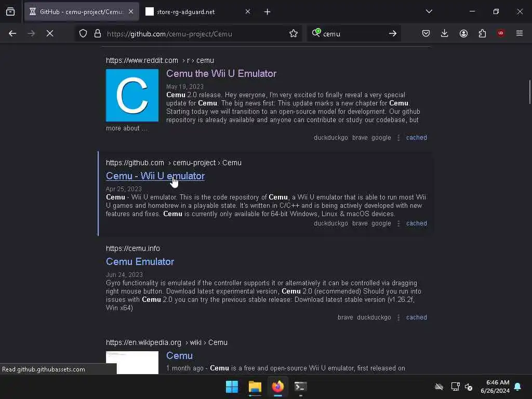Submit the cemu search with the arrow
Image resolution: width=532 pixels, height=399 pixels.
pos(393,33)
